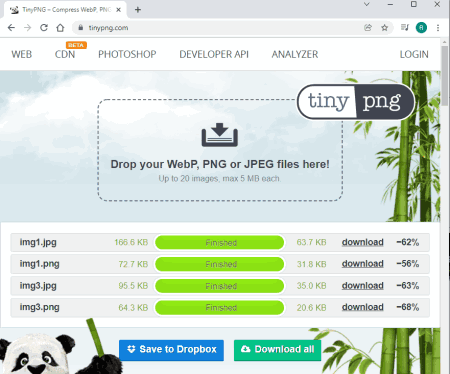Click the 64.3 KB original size
The image size is (450, 374).
133,307
